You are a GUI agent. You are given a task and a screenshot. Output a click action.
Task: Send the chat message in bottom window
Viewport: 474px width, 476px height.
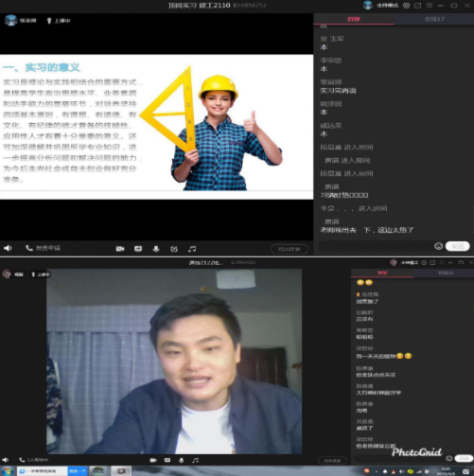coord(464,458)
